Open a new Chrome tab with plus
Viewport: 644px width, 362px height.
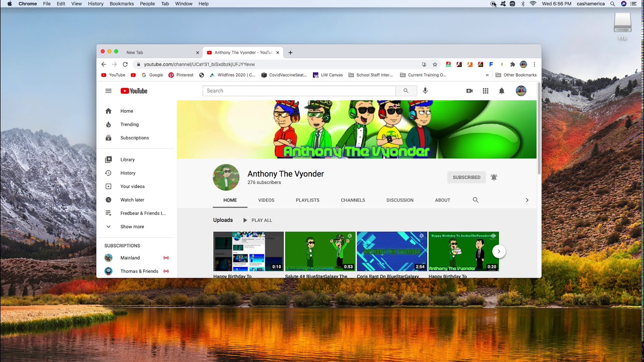tap(290, 52)
